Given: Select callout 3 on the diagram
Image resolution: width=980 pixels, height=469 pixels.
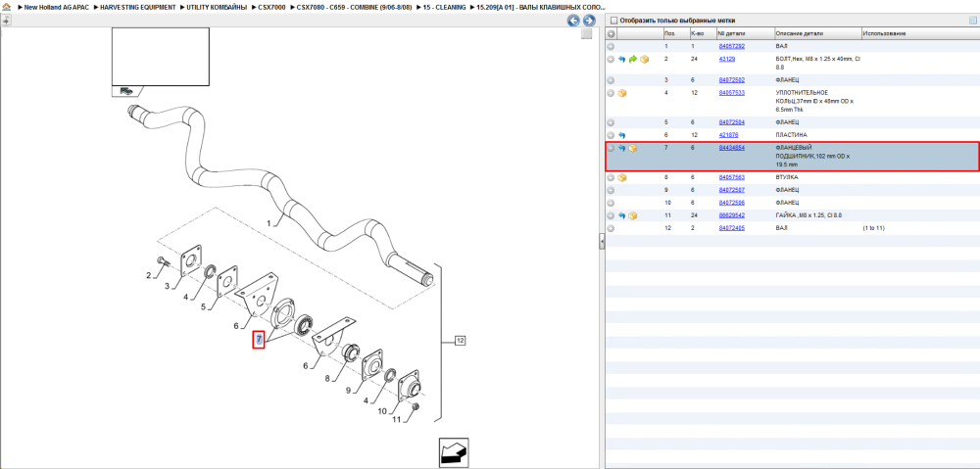Looking at the screenshot, I should [x=168, y=287].
